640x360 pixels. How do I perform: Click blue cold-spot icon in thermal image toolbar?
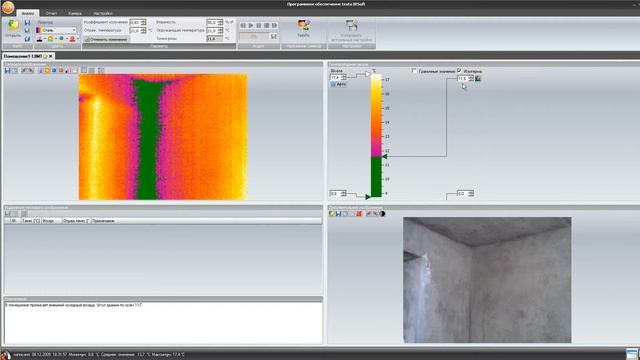(x=54, y=71)
